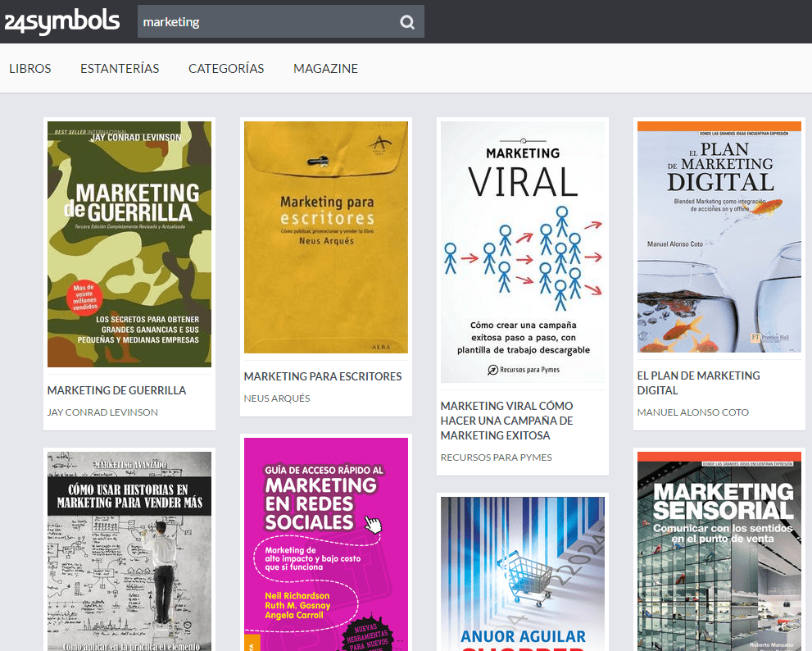Click the search magnifier icon
812x651 pixels.
point(406,21)
